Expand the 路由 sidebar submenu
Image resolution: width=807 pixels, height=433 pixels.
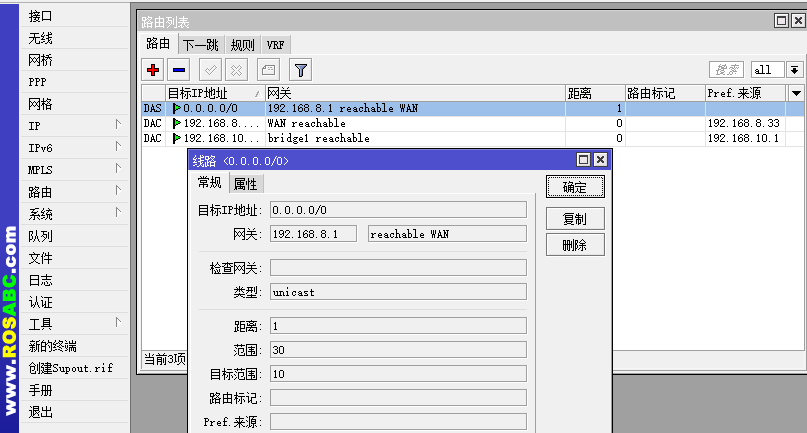[x=118, y=190]
